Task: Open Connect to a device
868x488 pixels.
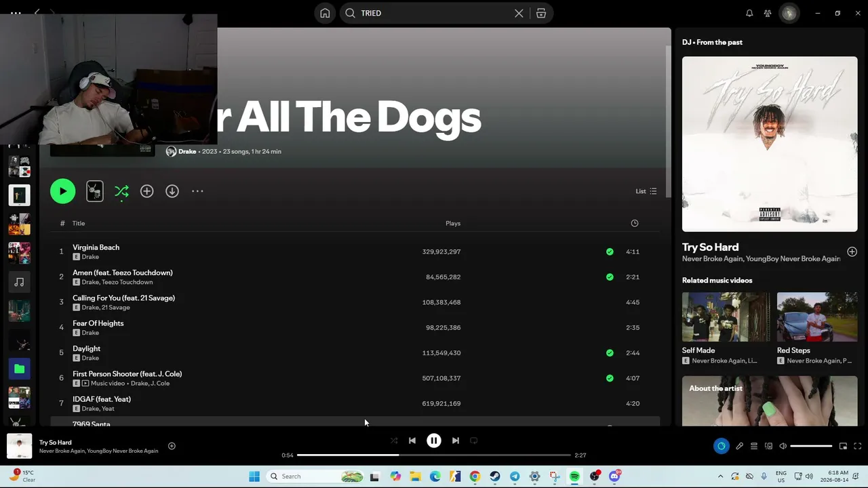Action: [x=768, y=446]
